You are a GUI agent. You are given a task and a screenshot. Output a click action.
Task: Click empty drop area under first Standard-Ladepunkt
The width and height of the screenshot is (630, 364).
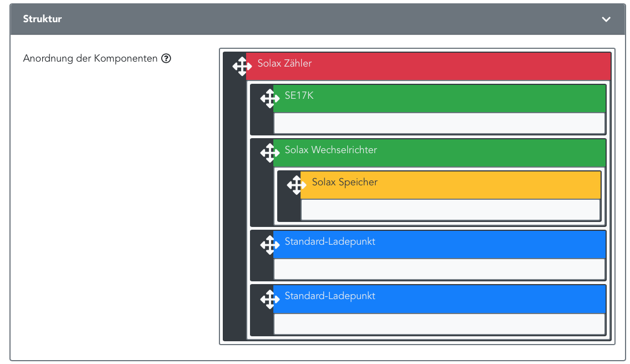[439, 269]
